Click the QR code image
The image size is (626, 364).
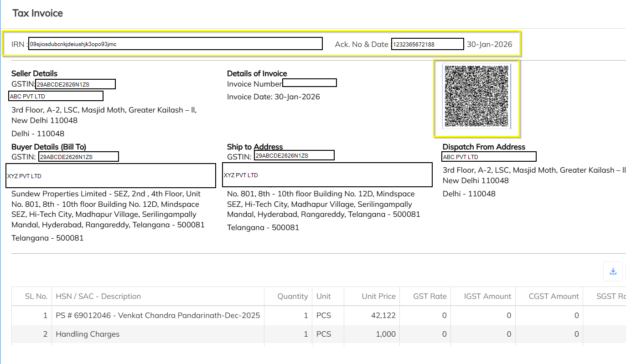pyautogui.click(x=476, y=97)
